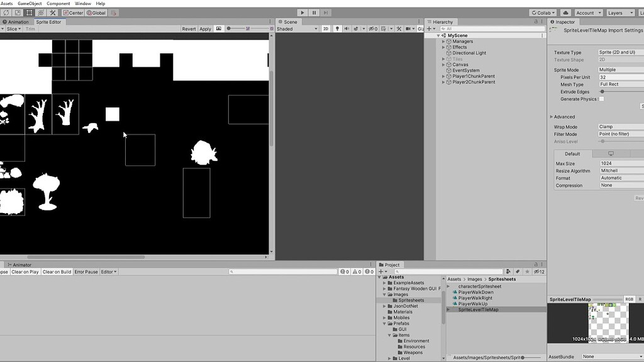Enter Play mode with the Play button
The height and width of the screenshot is (362, 644).
303,12
